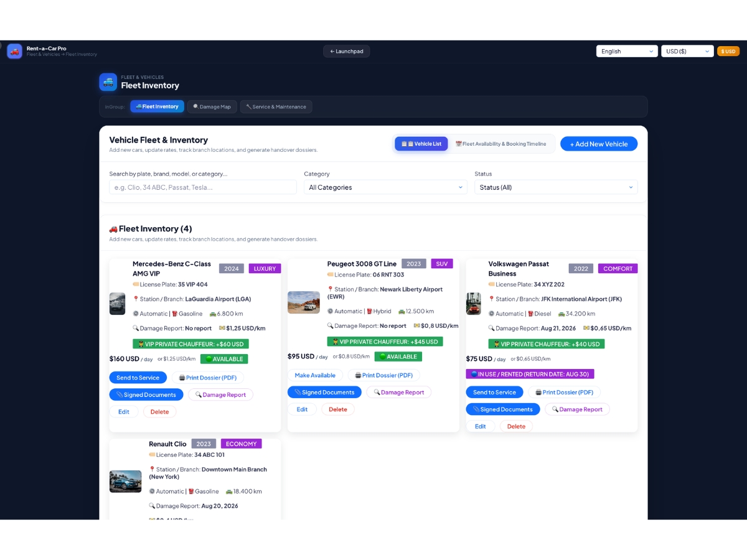Open the Mercedes-Benz C-Class thumbnail

pyautogui.click(x=117, y=304)
